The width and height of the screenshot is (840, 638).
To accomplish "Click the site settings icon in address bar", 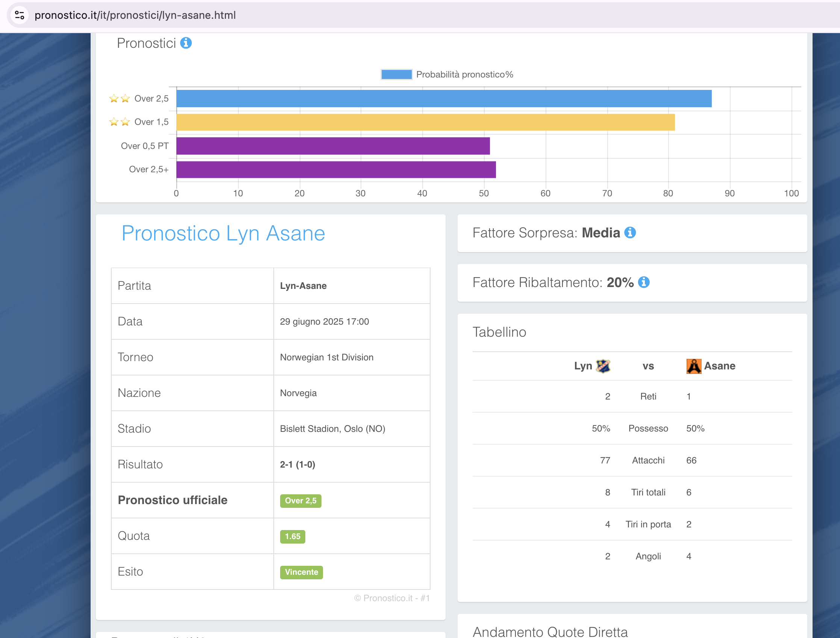I will (x=20, y=15).
